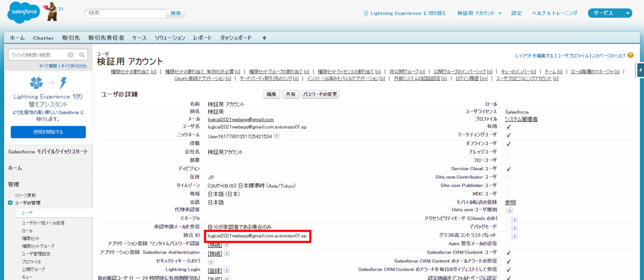The height and width of the screenshot is (280, 644).
Task: Expand the collapsed side panel arrow at right edge
Action: [x=640, y=70]
